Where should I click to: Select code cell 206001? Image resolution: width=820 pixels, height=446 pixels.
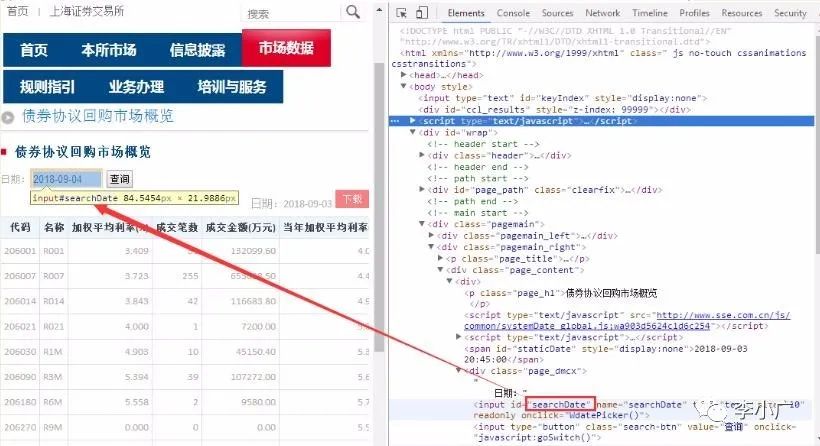[20, 251]
